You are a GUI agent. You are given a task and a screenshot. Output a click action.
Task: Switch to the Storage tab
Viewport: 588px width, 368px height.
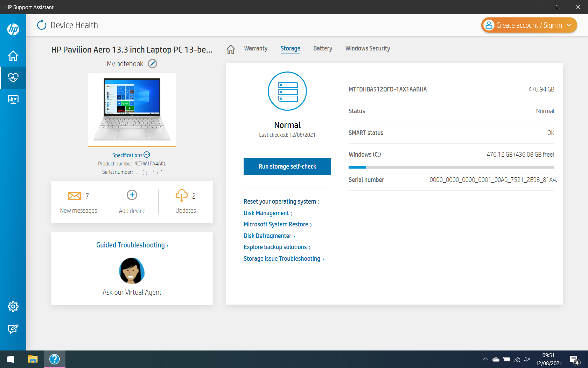(290, 48)
